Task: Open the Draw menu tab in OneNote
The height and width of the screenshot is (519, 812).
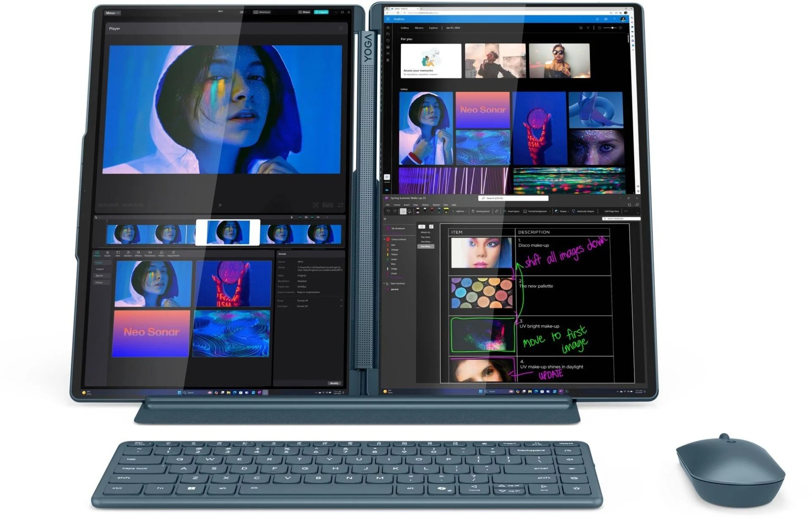Action: 415,205
